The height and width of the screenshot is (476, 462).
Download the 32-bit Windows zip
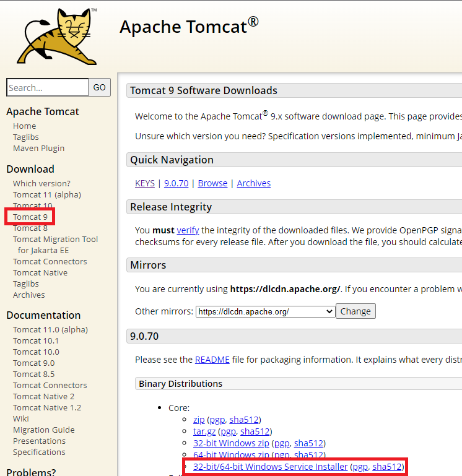coord(231,443)
